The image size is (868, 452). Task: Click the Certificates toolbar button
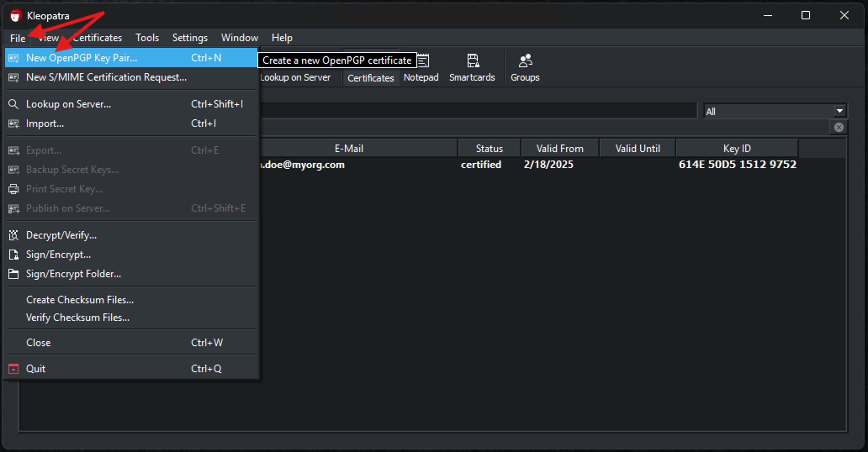[x=371, y=67]
